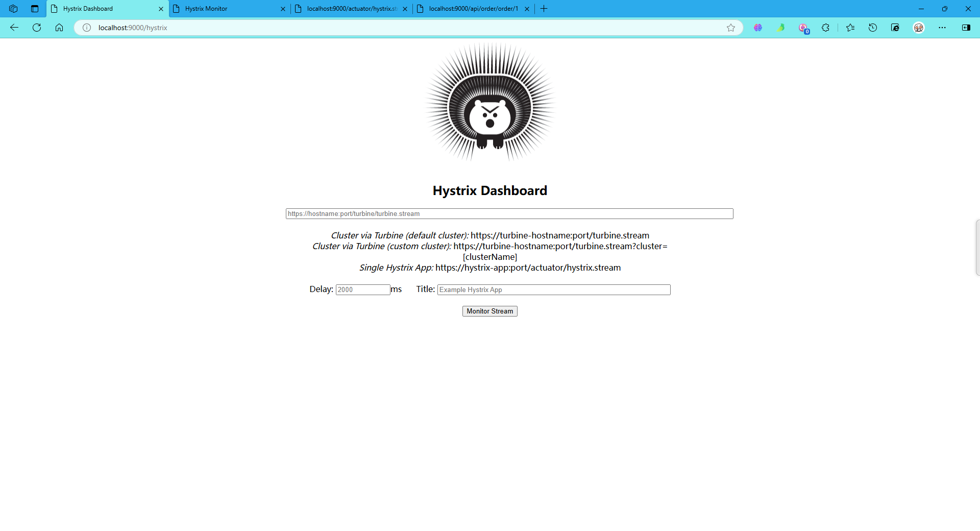Open a new tab
The image size is (980, 531).
[x=544, y=9]
